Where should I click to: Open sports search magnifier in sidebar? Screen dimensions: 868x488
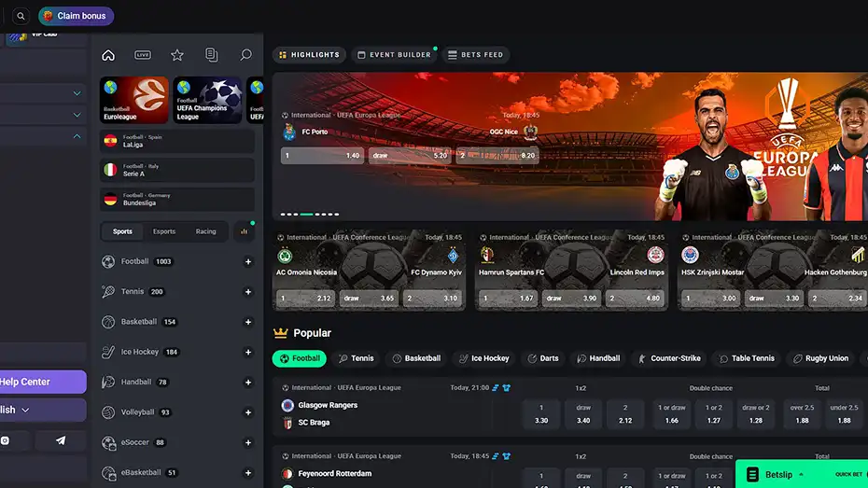coord(245,55)
